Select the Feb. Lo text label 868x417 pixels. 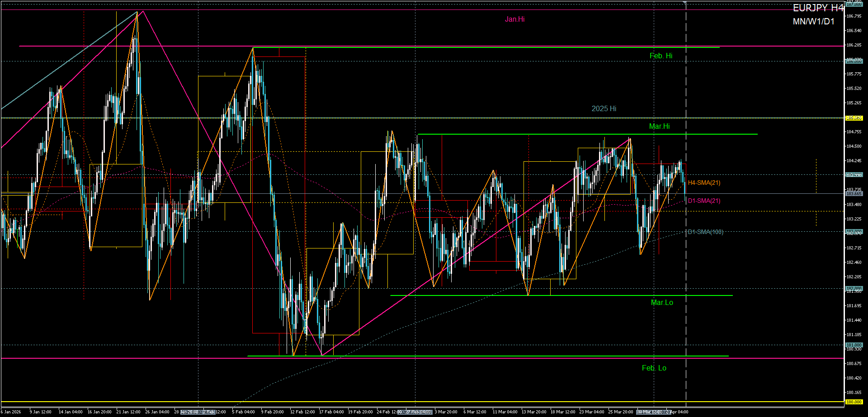coord(654,368)
